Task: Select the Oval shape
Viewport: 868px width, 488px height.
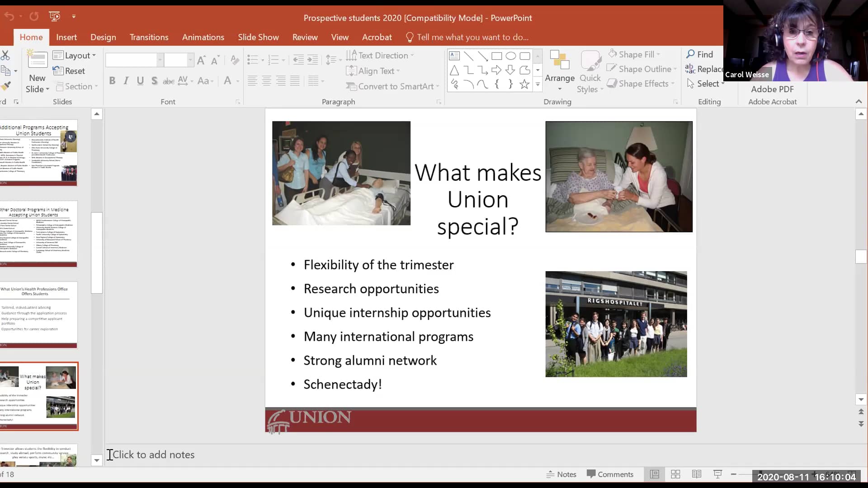Action: tap(511, 56)
